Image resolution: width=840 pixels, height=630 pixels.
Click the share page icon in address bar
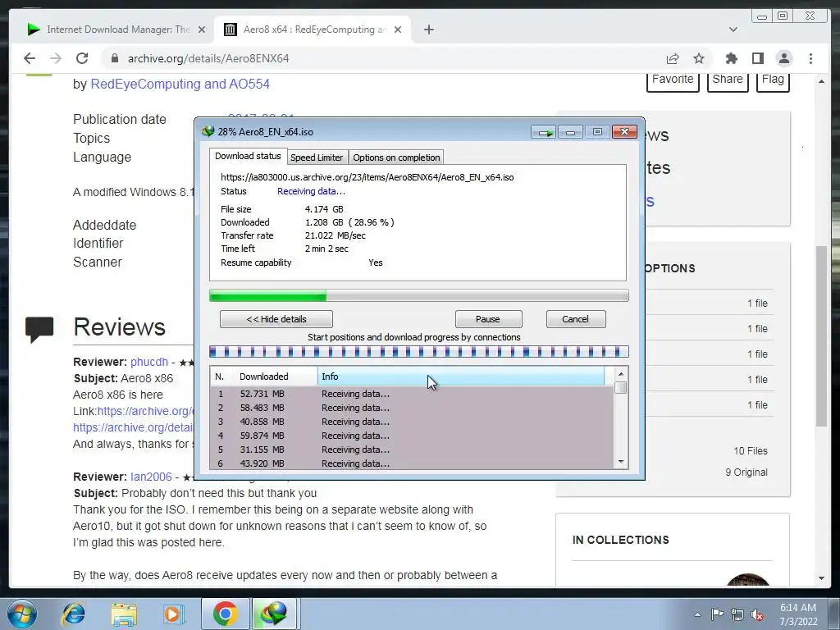pos(673,58)
